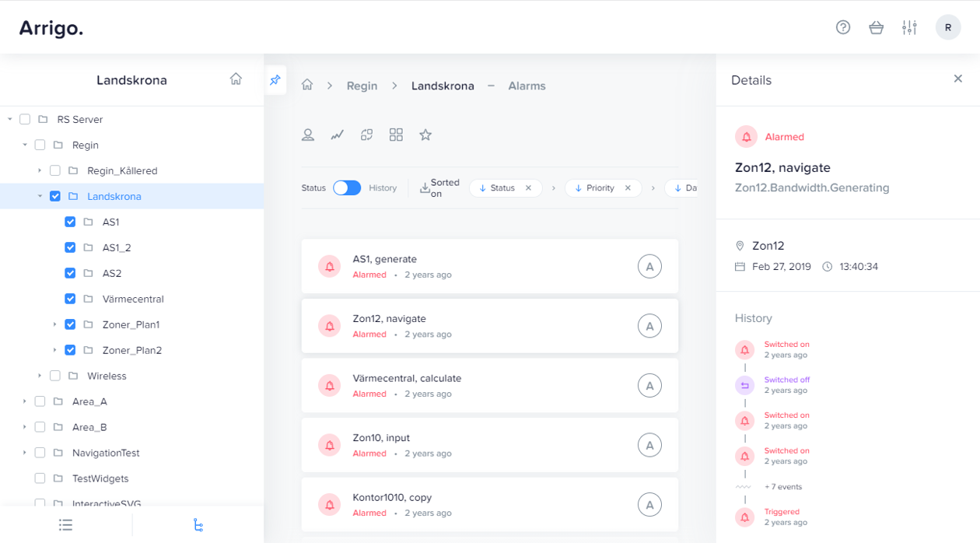Viewport: 980px width, 543px height.
Task: Check the Wireless folder checkbox
Action: pyautogui.click(x=55, y=376)
